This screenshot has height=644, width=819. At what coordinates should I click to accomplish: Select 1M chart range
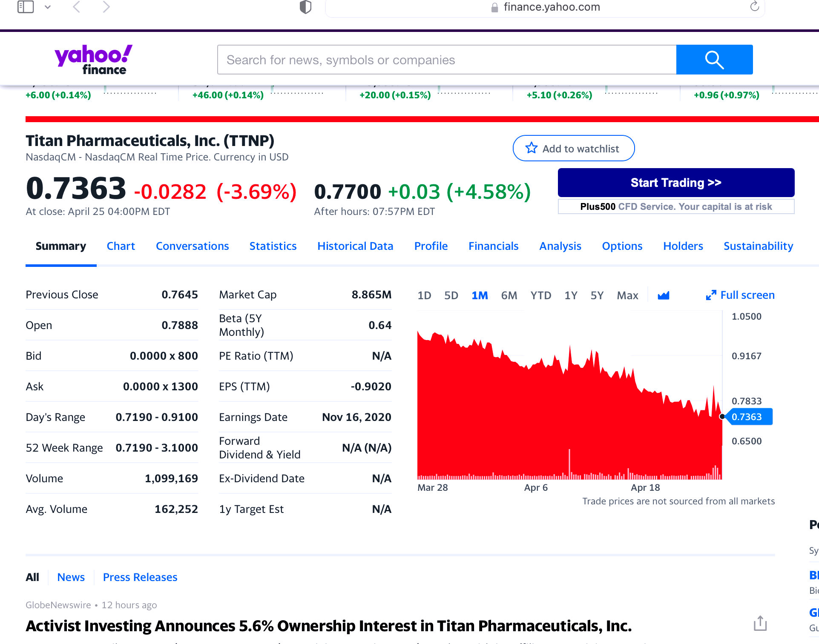tap(480, 295)
